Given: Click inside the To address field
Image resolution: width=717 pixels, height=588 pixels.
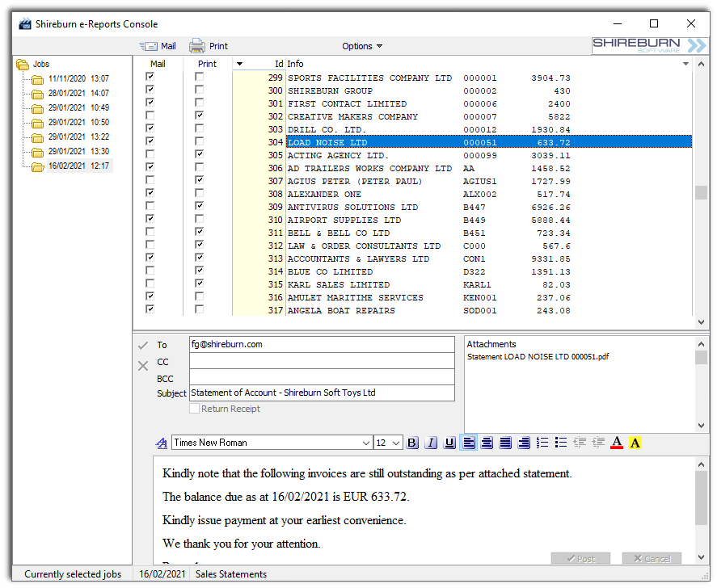Looking at the screenshot, I should (x=322, y=345).
